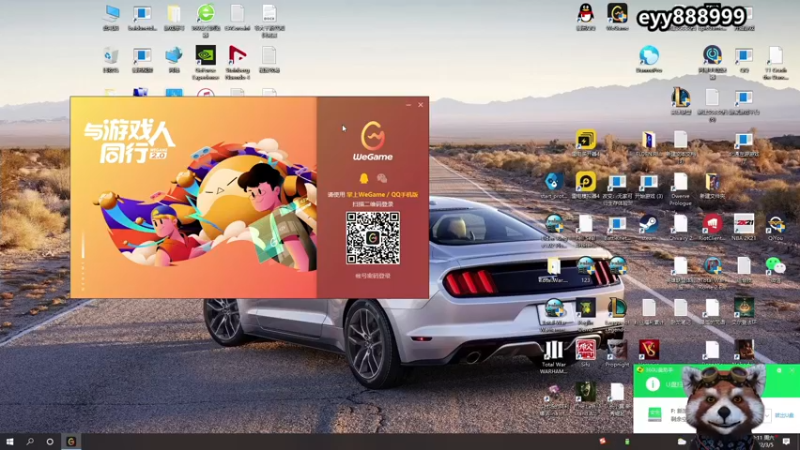Click the green U-disk drive icon in popup
Viewport: 800px width, 450px height.
click(x=654, y=413)
